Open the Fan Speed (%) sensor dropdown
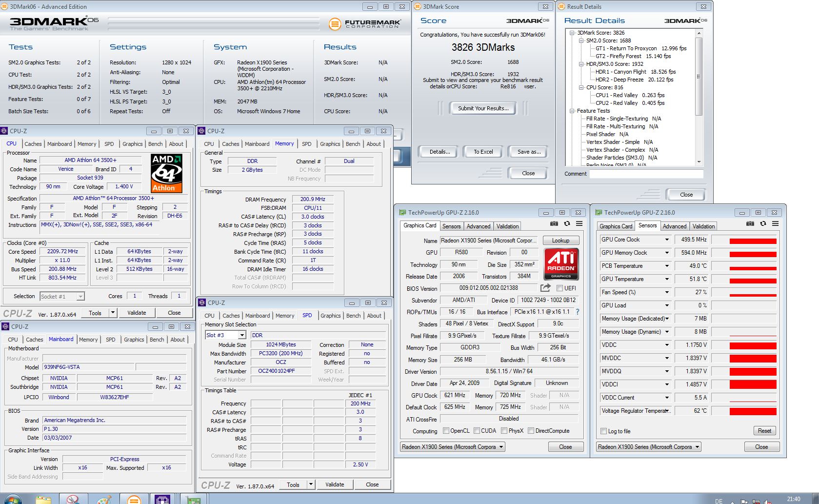The width and height of the screenshot is (819, 504). pos(667,292)
